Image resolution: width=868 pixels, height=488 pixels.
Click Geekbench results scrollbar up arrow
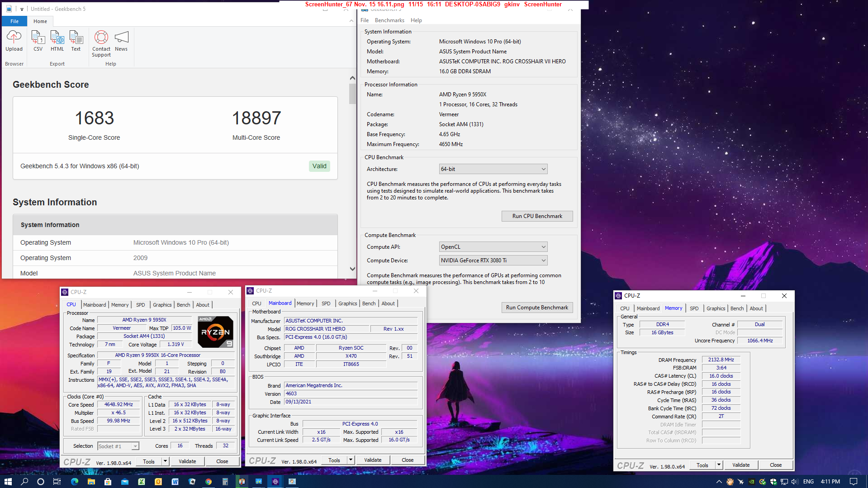(352, 78)
